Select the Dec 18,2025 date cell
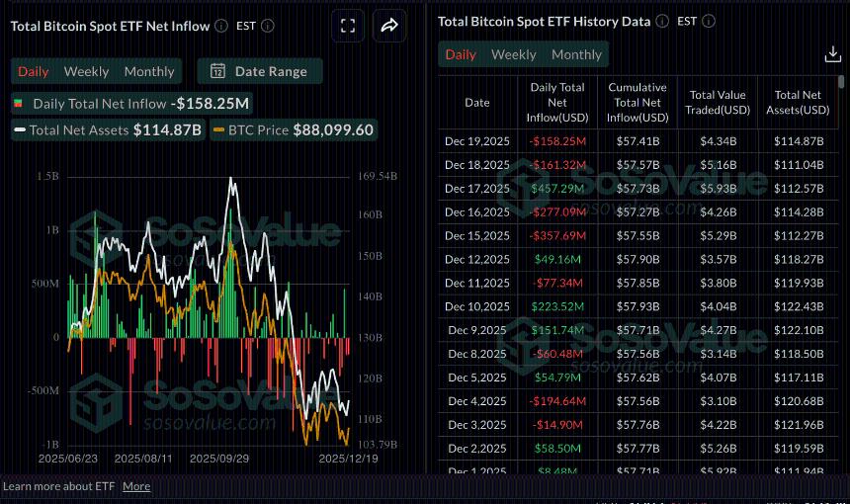 (477, 165)
